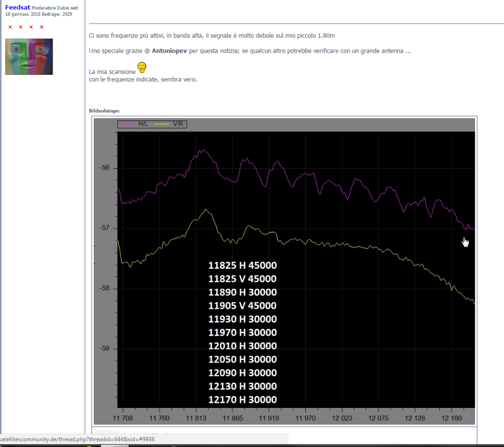Click the text '12130 H 30000'

point(243,386)
